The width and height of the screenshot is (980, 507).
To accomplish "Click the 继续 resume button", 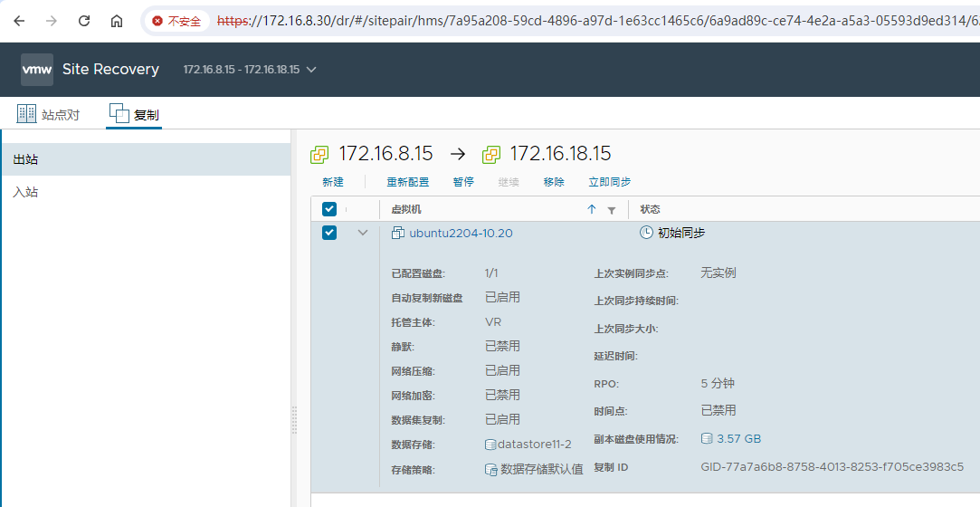I will click(509, 182).
